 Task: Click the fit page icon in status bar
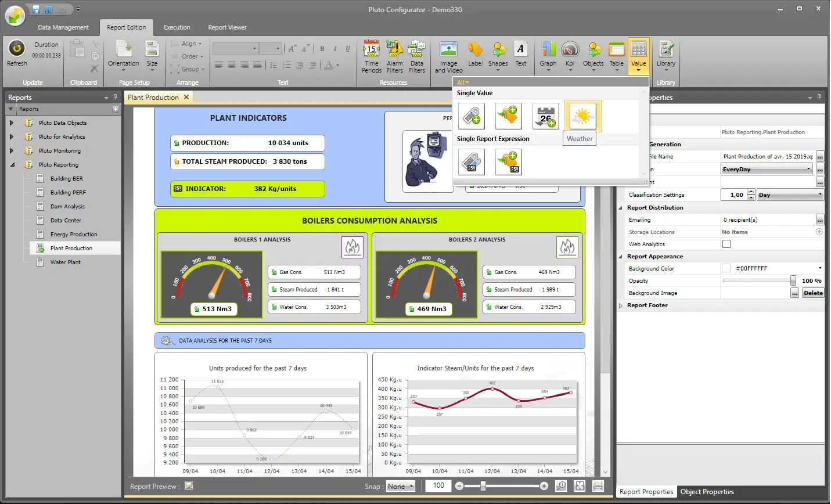pyautogui.click(x=580, y=486)
